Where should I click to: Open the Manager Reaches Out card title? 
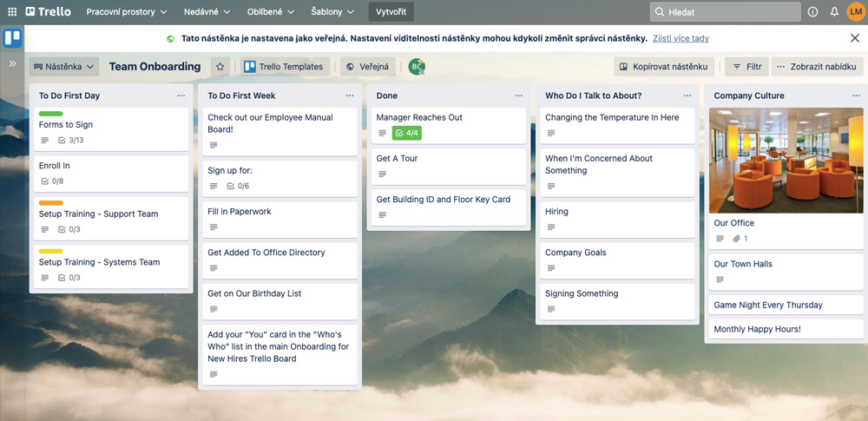point(419,117)
